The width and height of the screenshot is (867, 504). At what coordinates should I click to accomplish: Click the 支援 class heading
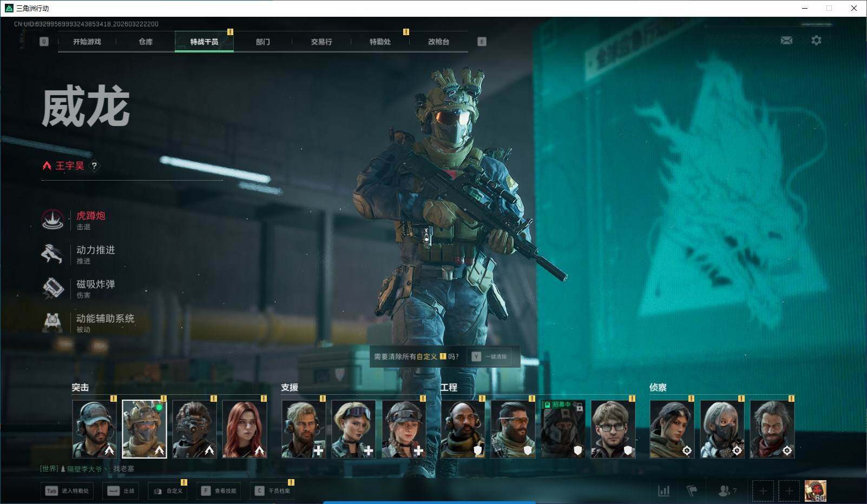pyautogui.click(x=290, y=387)
